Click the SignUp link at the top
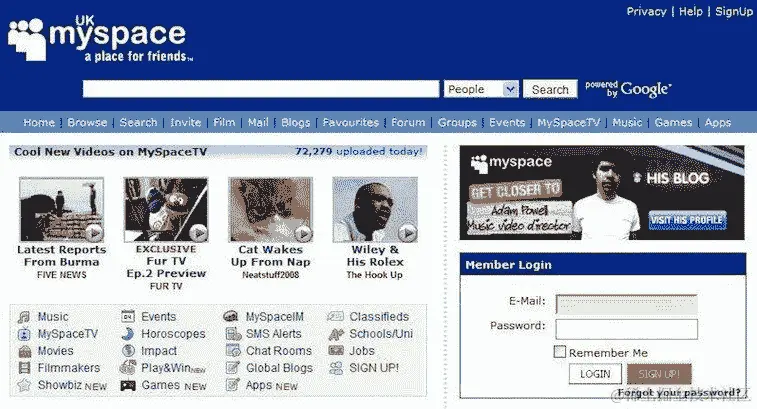 pos(733,11)
